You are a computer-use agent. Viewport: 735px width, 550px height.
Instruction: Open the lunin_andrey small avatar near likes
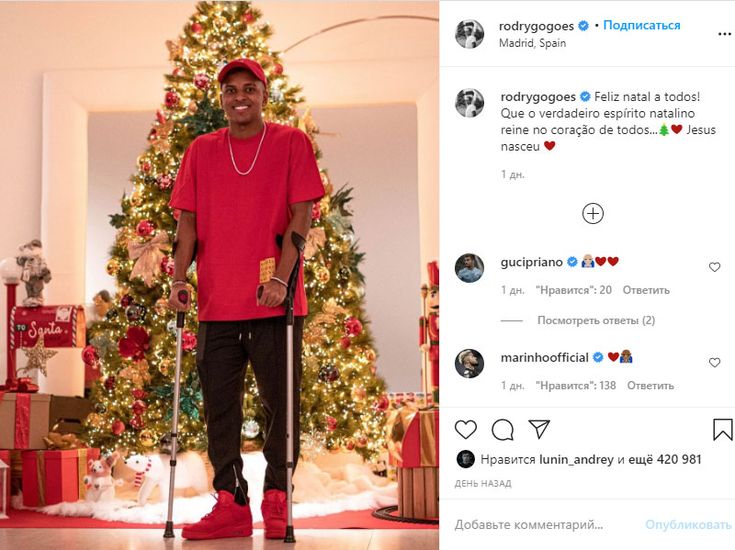click(465, 460)
